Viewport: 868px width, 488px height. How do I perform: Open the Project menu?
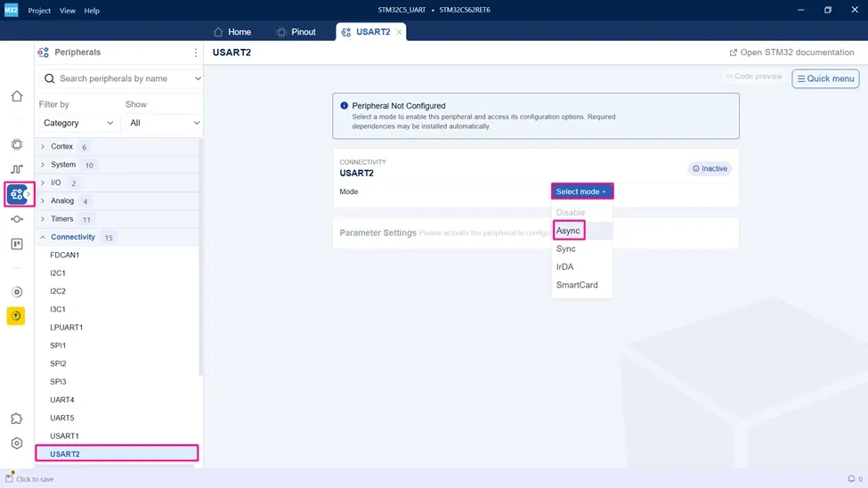(39, 11)
